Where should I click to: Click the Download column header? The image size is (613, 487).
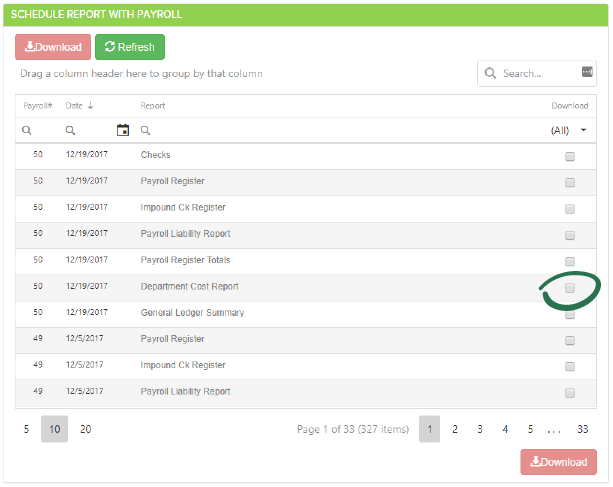570,106
